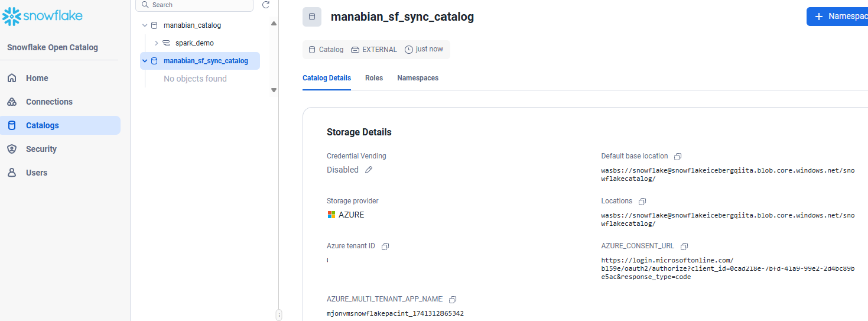Viewport: 868px width, 321px height.
Task: Copy the AZURE_CONSENT_URL value
Action: point(684,247)
